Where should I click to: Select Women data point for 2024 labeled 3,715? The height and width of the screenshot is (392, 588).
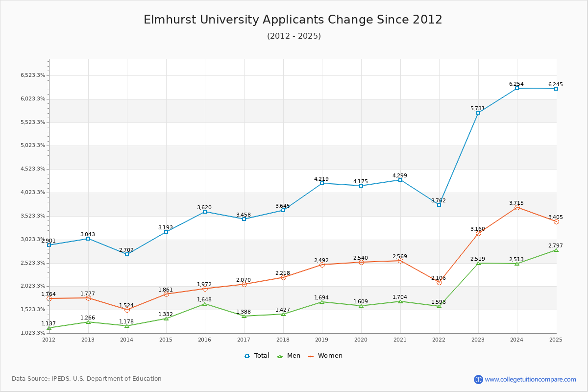517,207
